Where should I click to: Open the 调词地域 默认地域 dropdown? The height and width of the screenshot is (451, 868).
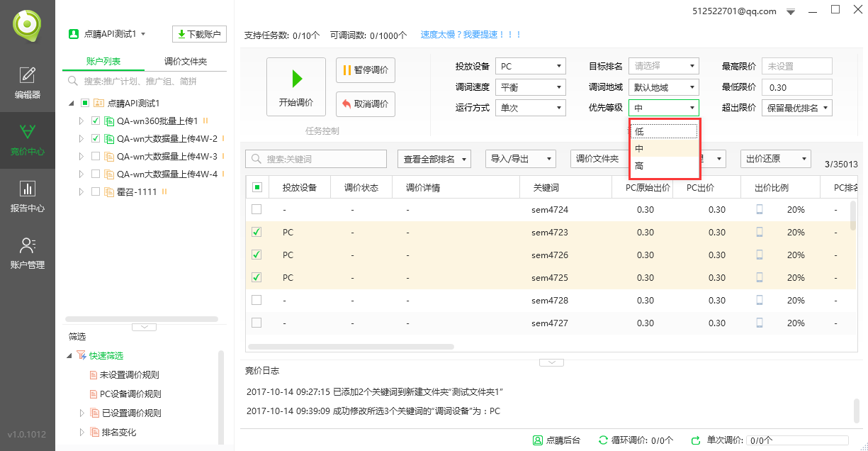point(664,87)
